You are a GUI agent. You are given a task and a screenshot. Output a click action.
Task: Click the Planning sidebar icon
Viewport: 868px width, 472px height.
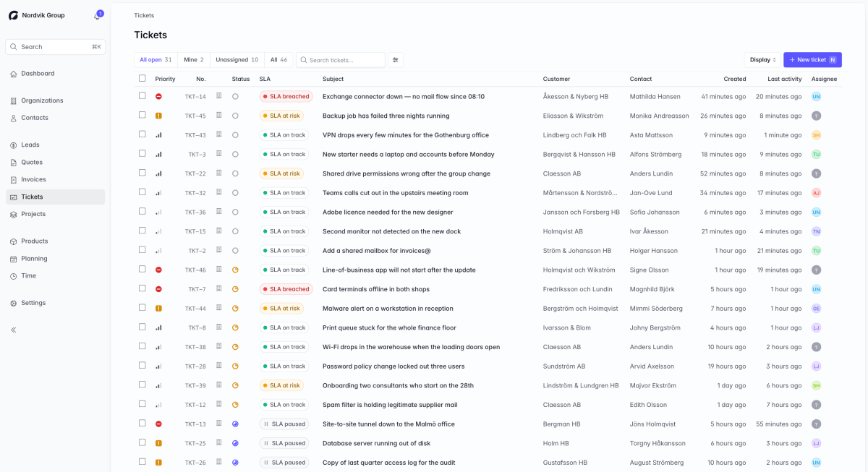(x=14, y=259)
